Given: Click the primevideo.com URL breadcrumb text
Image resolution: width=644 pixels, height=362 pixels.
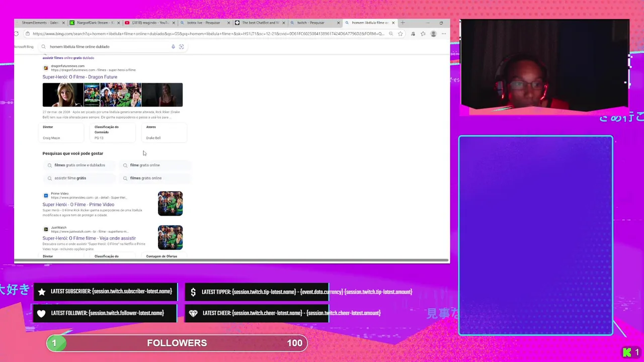Looking at the screenshot, I should (x=89, y=198).
